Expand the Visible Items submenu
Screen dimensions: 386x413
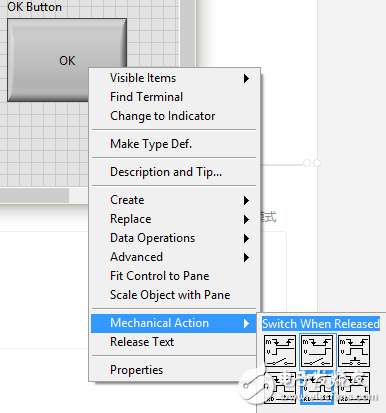coord(174,78)
